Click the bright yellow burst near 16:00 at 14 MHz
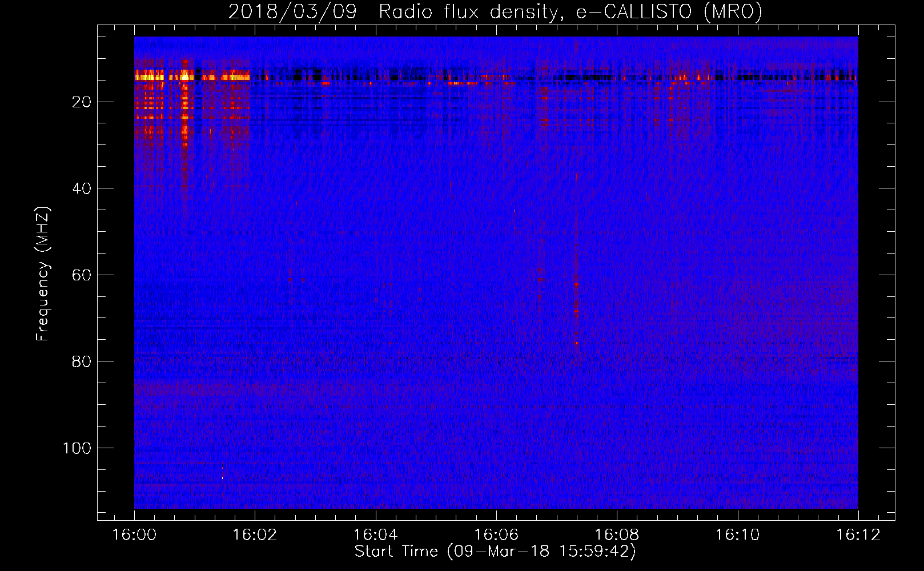The width and height of the screenshot is (924, 571). (x=150, y=76)
